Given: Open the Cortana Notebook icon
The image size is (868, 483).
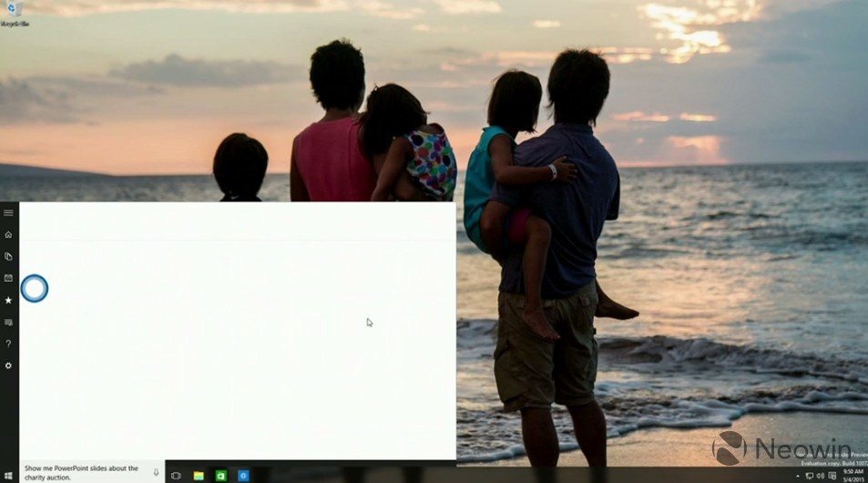Looking at the screenshot, I should [8, 256].
